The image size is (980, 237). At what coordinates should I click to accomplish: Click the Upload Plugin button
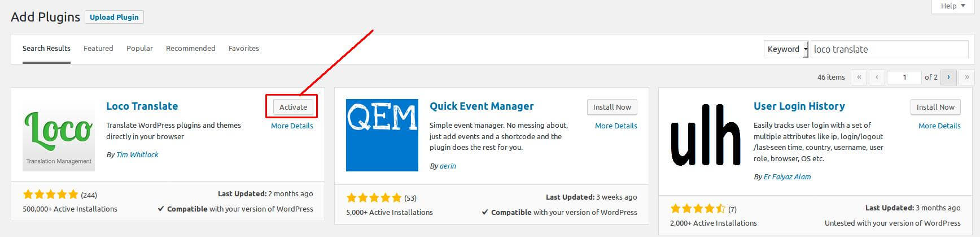coord(114,17)
